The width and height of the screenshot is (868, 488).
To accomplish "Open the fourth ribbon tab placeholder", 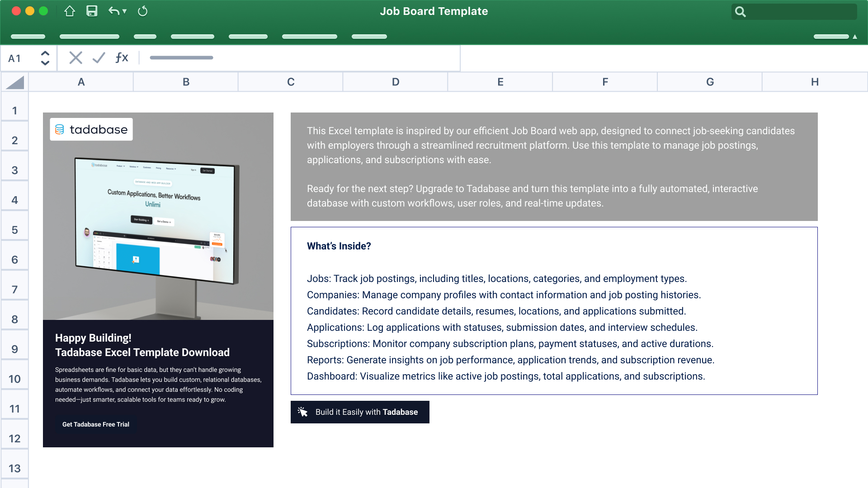I will (193, 37).
